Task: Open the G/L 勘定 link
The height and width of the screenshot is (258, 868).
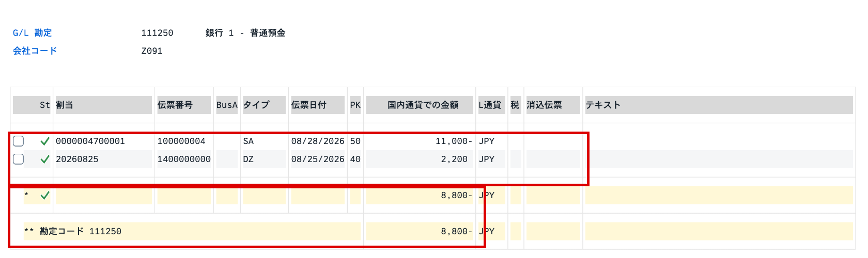Action: (x=32, y=33)
